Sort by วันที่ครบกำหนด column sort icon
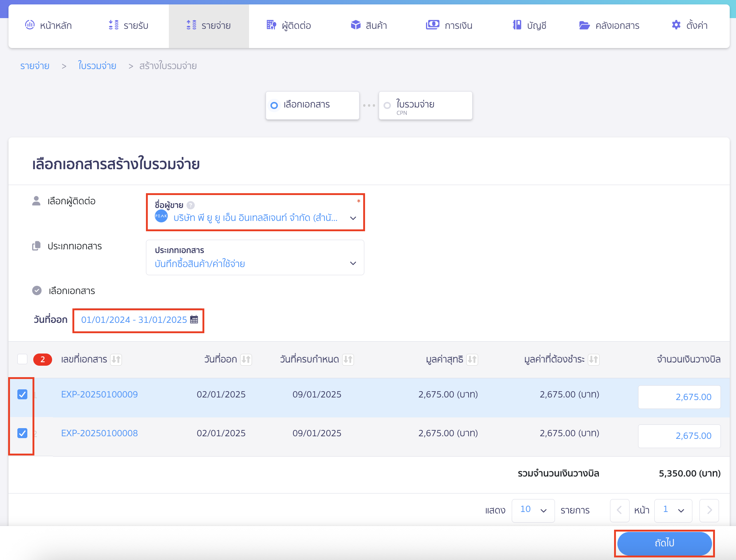The width and height of the screenshot is (736, 560). coord(348,359)
